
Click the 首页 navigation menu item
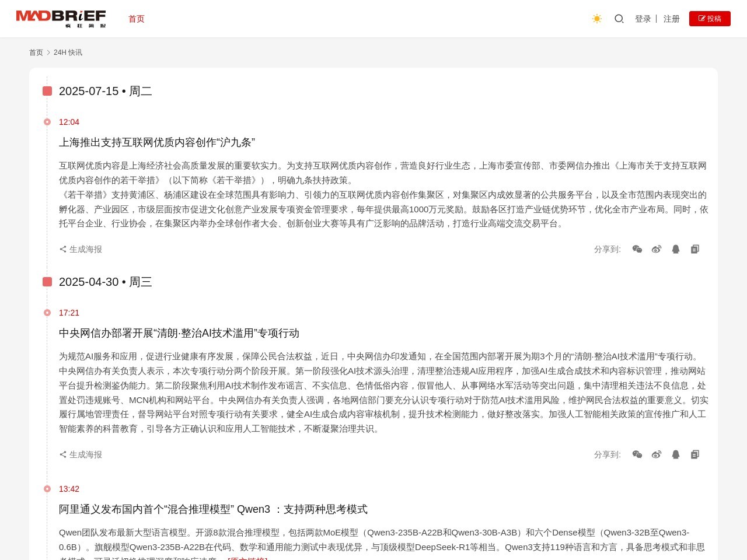(x=136, y=19)
